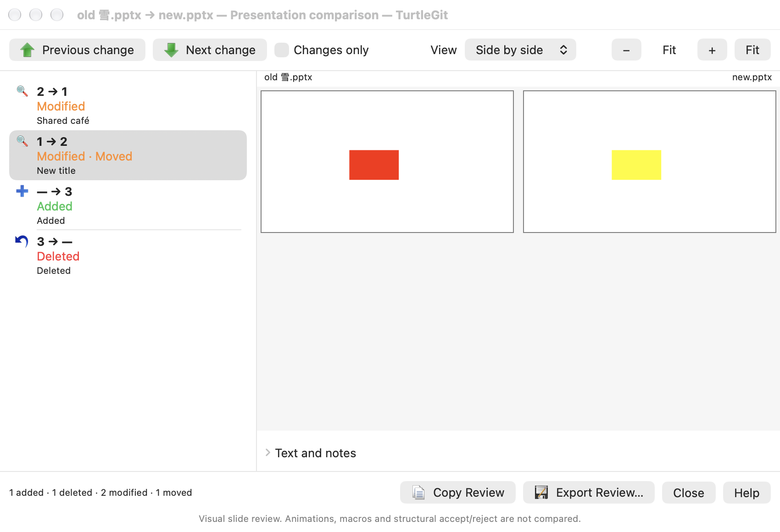The width and height of the screenshot is (780, 532).
Task: Open the Help button
Action: (x=747, y=493)
